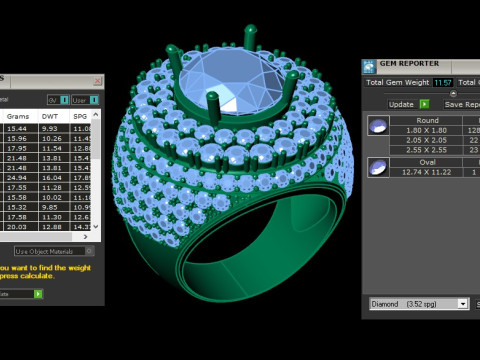This screenshot has width=480, height=360.
Task: Collapse Gem Reporter with the up-arrow handle
Action: point(453,93)
